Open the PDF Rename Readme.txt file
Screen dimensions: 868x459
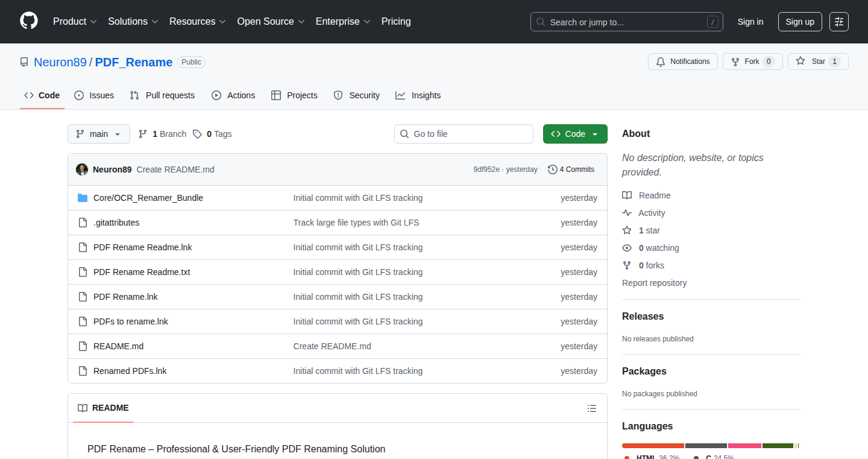142,272
